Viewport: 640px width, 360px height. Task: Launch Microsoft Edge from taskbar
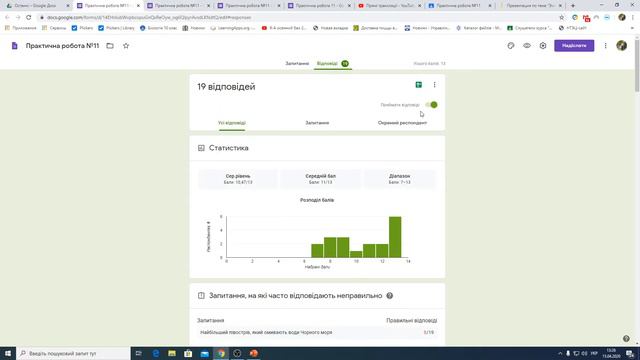[x=156, y=353]
